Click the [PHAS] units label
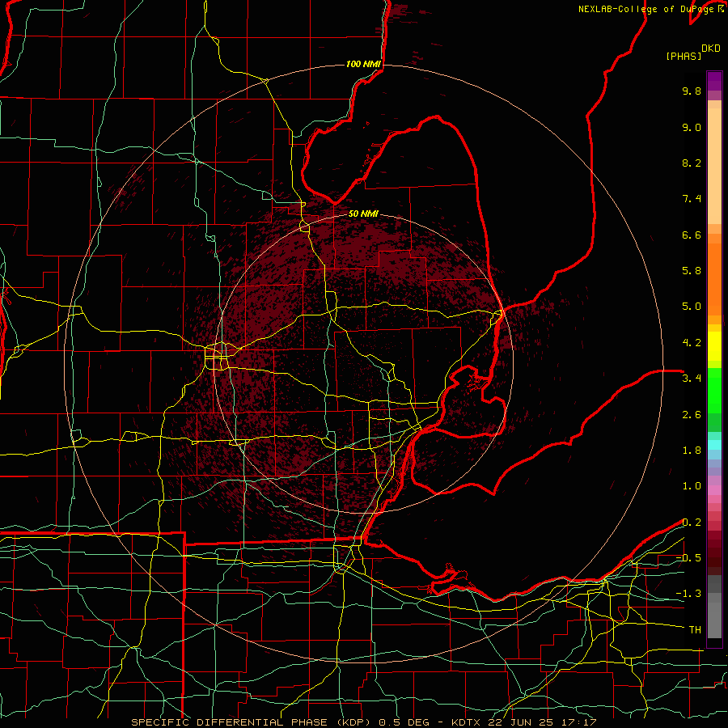This screenshot has width=728, height=728. pos(684,56)
